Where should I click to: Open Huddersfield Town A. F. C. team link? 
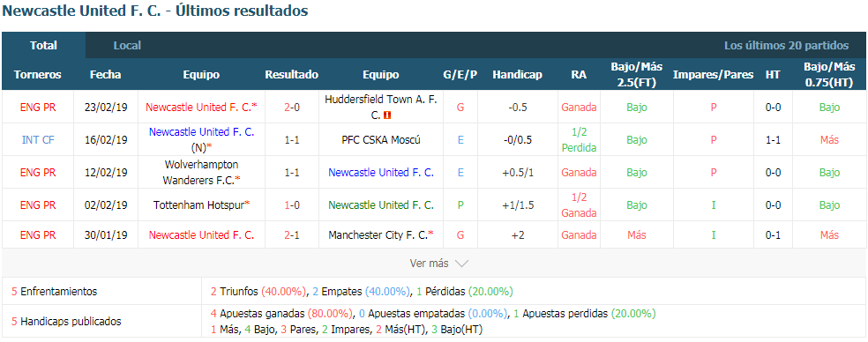tap(380, 107)
